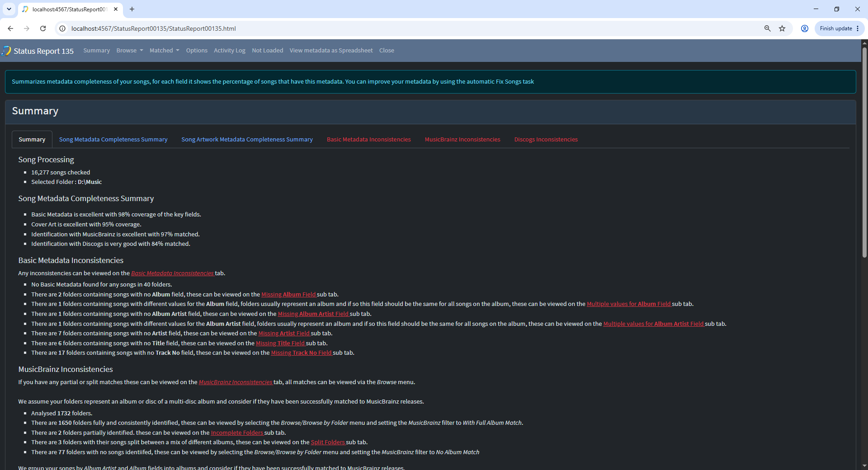The height and width of the screenshot is (470, 868).
Task: Click the Status Report 135 title
Action: 44,51
